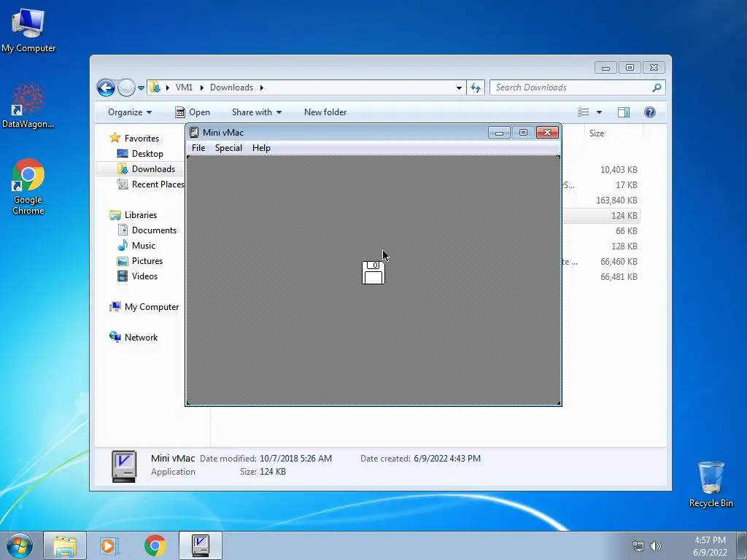Open Music library

pyautogui.click(x=144, y=246)
